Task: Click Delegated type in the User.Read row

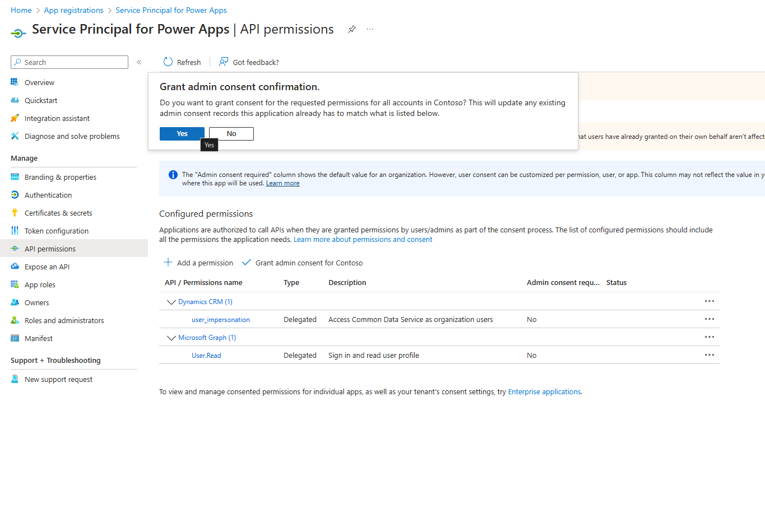Action: tap(300, 355)
